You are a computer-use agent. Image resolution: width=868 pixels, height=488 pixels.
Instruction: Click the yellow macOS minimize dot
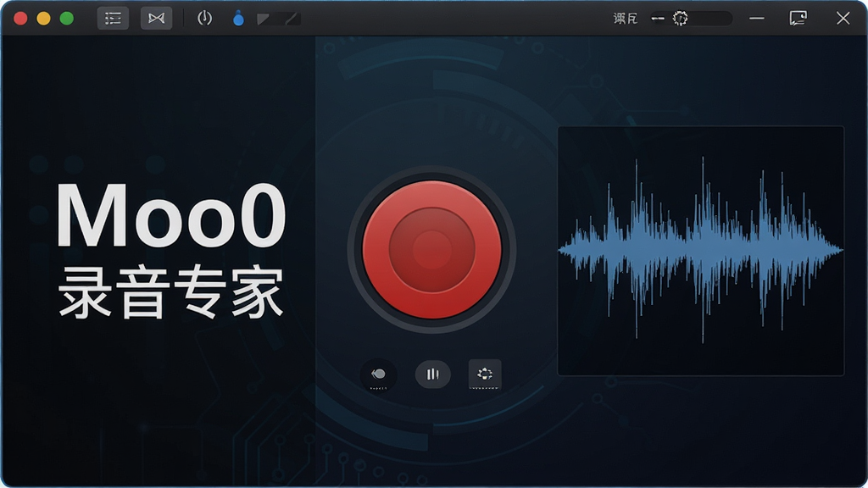click(44, 19)
